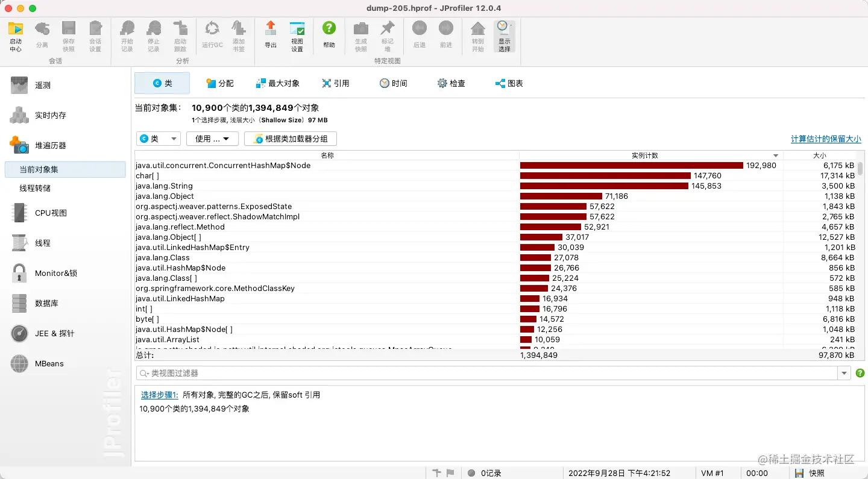Open the 启动中心 start center
Screen dimensions: 868x479
(16, 36)
